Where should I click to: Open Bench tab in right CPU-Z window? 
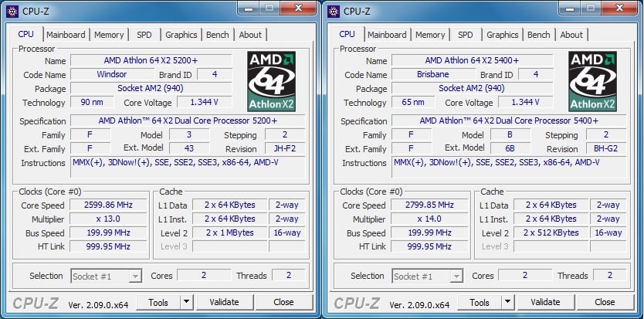tap(539, 35)
